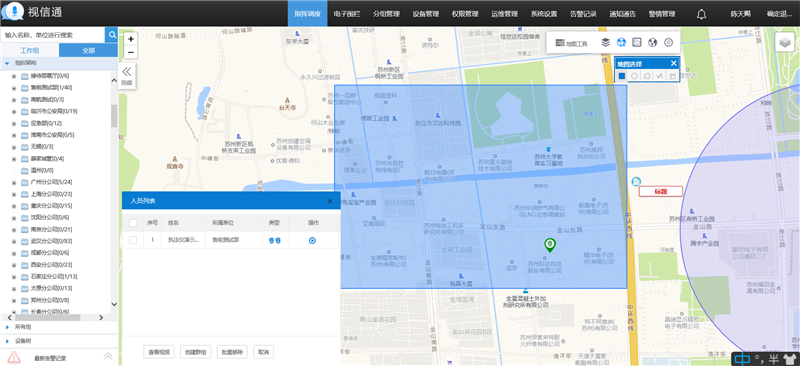The width and height of the screenshot is (800, 366).
Task: Click the 查看视频 button
Action: tap(160, 352)
